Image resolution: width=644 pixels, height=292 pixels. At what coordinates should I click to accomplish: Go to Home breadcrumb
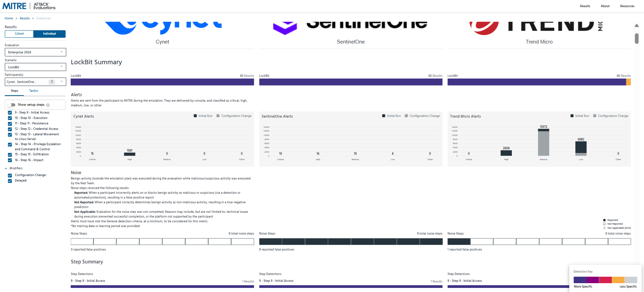(x=9, y=18)
